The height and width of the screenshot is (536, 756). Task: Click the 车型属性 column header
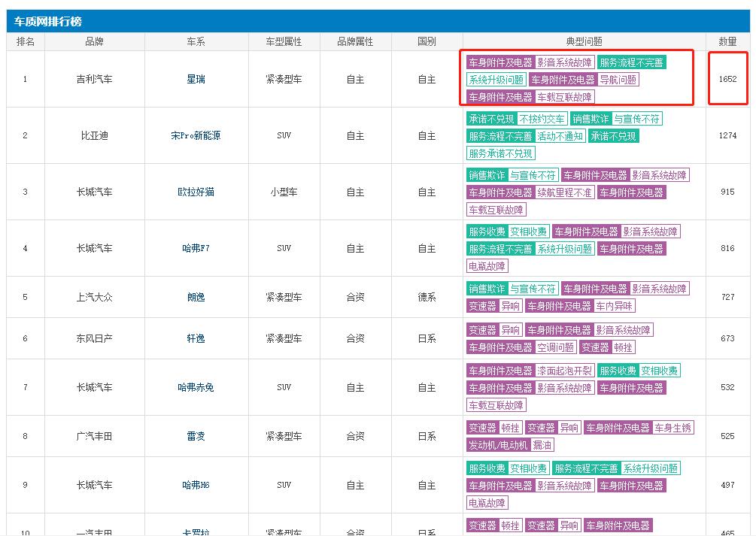tap(284, 41)
